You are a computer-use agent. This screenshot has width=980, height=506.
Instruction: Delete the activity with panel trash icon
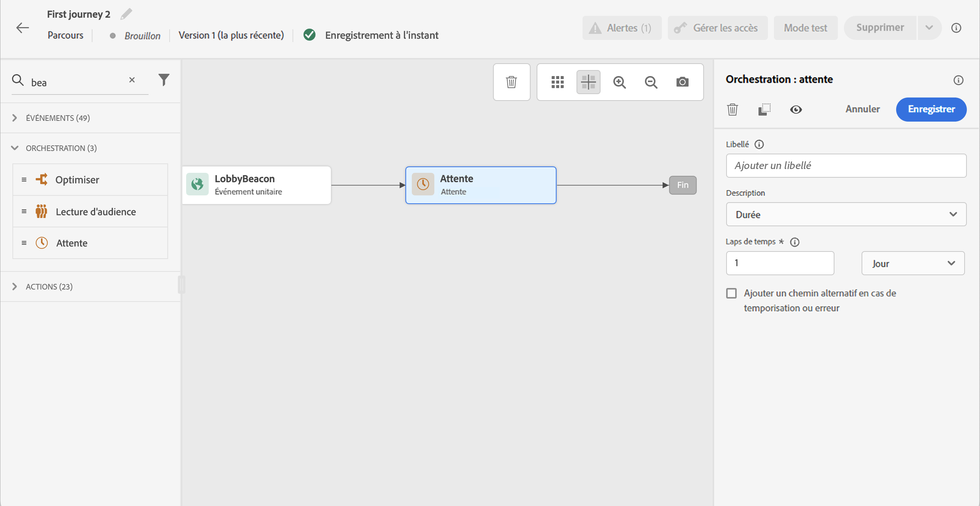(x=732, y=110)
